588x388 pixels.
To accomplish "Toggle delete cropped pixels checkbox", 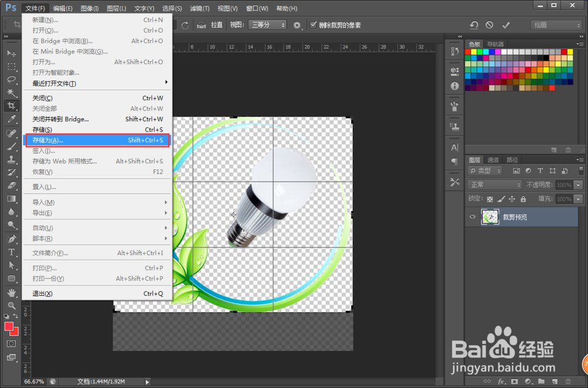I will click(313, 25).
